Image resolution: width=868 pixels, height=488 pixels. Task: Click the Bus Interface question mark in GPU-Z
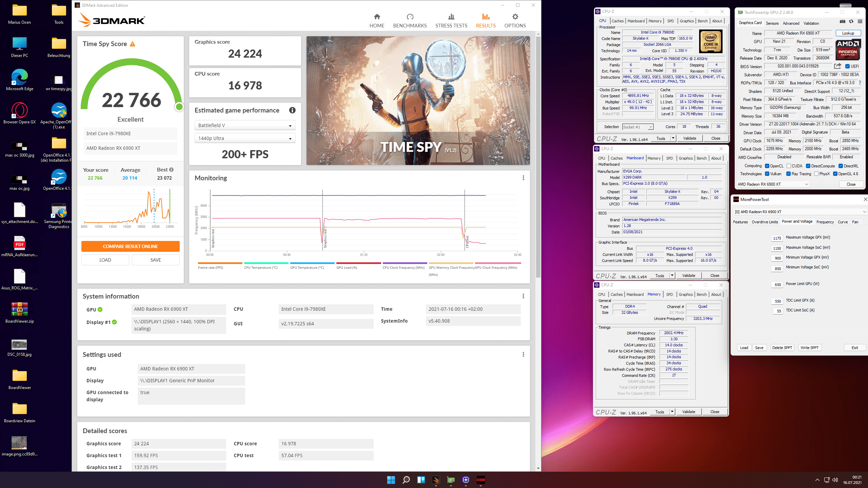click(x=860, y=83)
